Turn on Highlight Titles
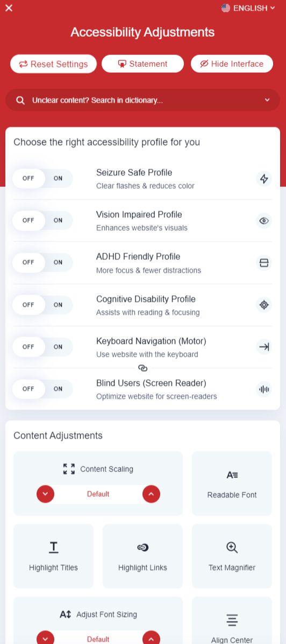The width and height of the screenshot is (286, 644). pyautogui.click(x=53, y=556)
